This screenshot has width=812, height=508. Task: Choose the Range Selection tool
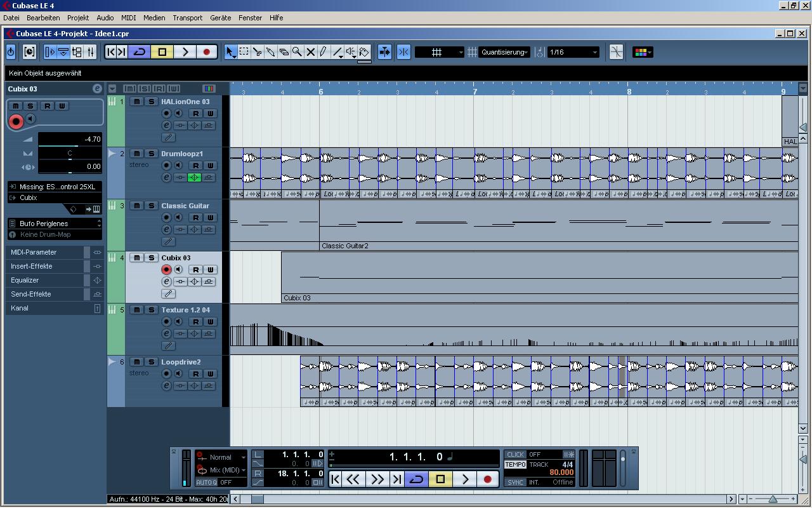[244, 52]
